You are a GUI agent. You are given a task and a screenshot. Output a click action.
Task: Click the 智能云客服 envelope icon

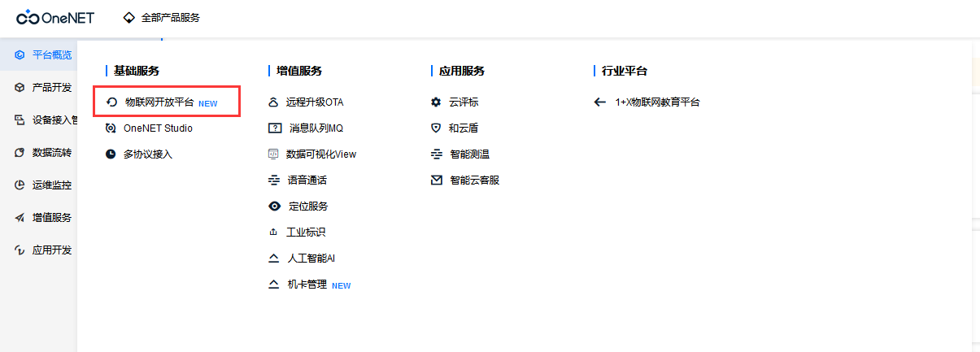(x=437, y=180)
